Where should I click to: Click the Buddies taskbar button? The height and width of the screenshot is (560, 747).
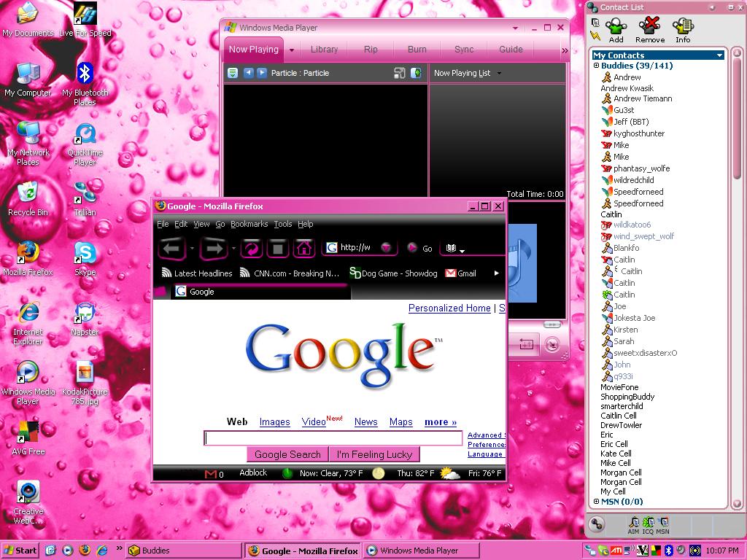[185, 551]
